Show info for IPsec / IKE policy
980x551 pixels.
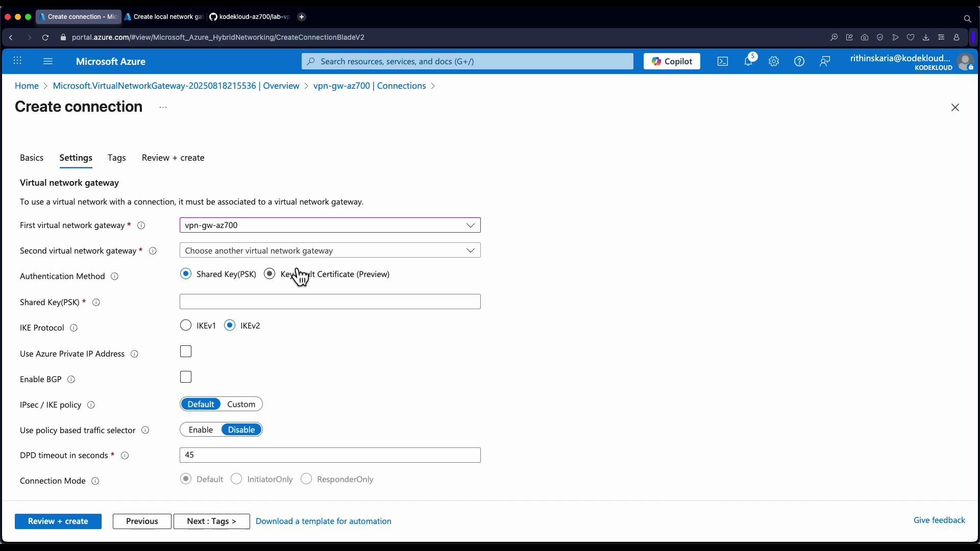[91, 405]
